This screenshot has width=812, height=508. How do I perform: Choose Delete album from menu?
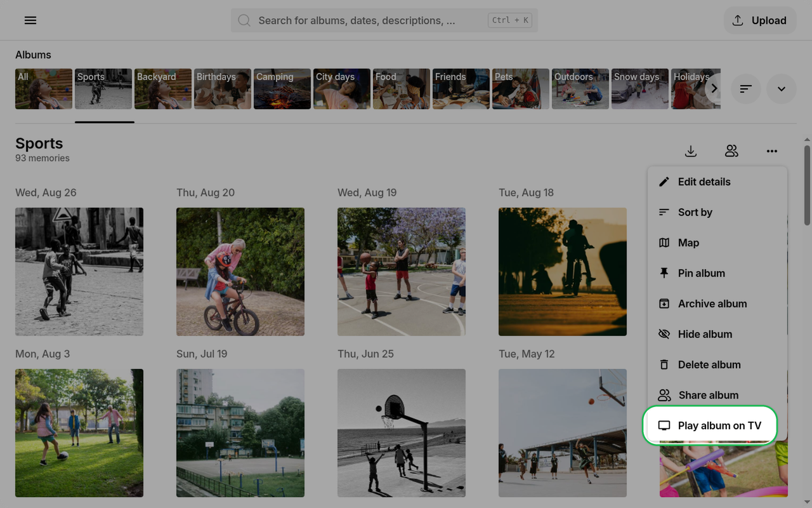[717, 364]
